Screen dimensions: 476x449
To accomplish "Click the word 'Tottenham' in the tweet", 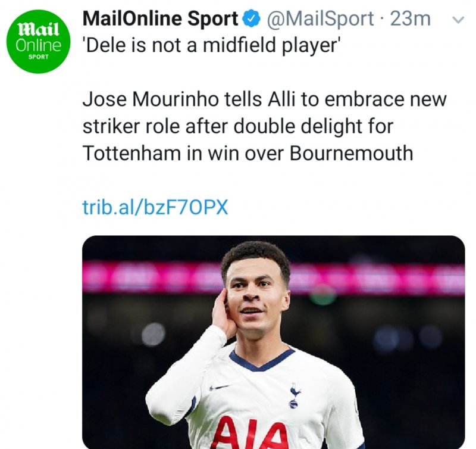I will coord(131,153).
